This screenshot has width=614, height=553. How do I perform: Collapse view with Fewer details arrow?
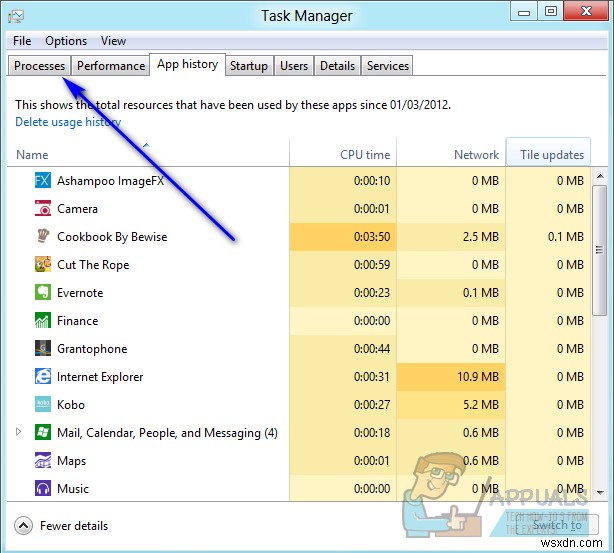tap(23, 526)
